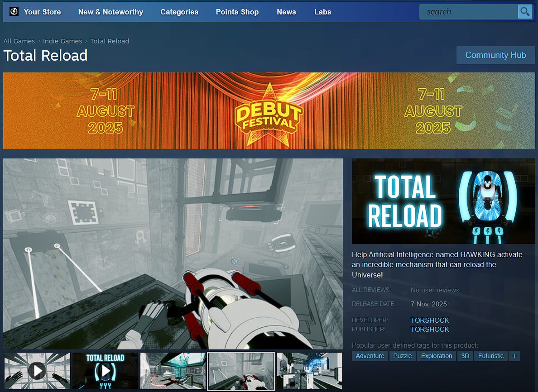The image size is (538, 392).
Task: Click the Total Reload page title
Action: (45, 56)
